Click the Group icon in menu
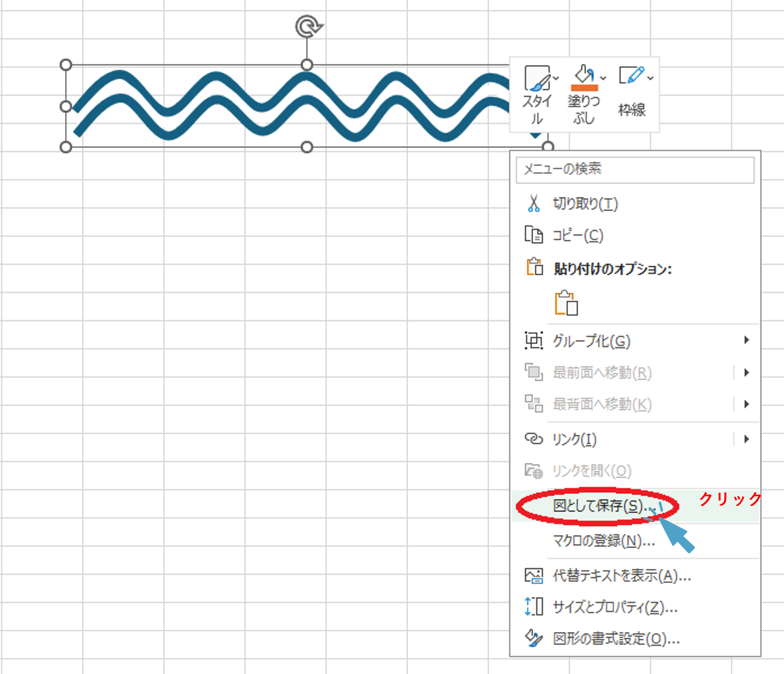Screen dimensions: 784x674 [x=533, y=340]
